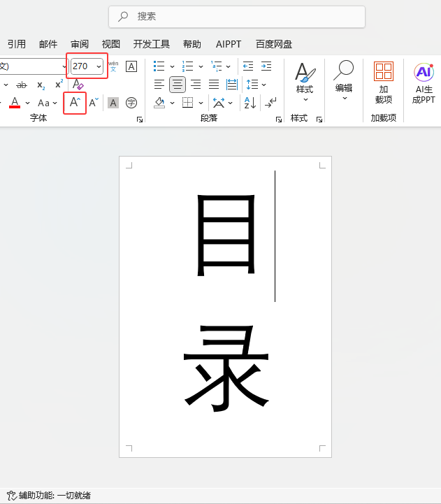Toggle gray character shading A
Screen dimensions: 441x504
click(x=113, y=103)
